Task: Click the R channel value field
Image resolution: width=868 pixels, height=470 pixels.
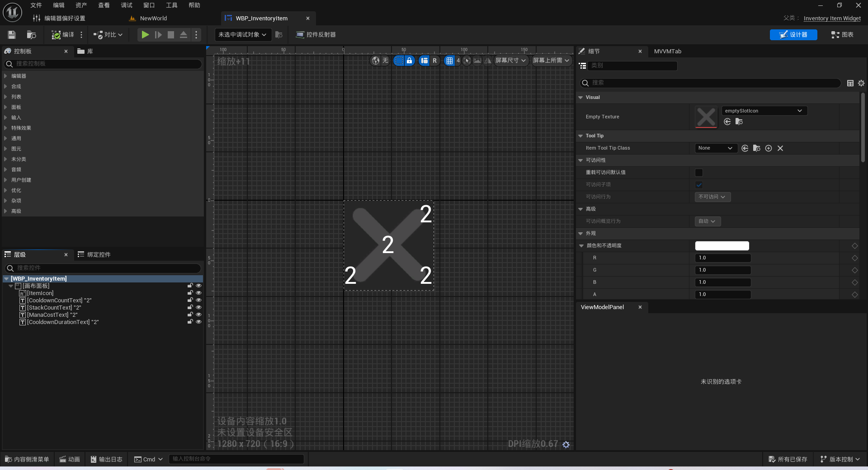Action: click(x=723, y=258)
